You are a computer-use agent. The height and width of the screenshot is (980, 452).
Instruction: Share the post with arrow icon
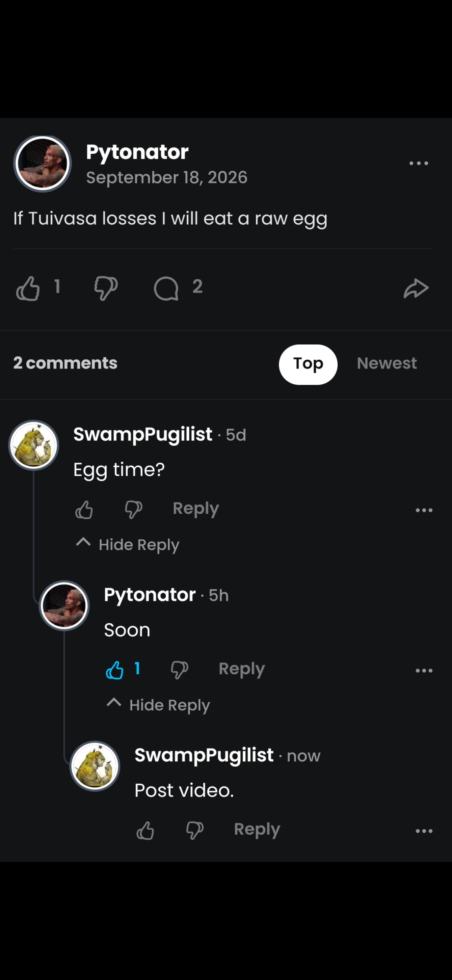[x=416, y=288]
